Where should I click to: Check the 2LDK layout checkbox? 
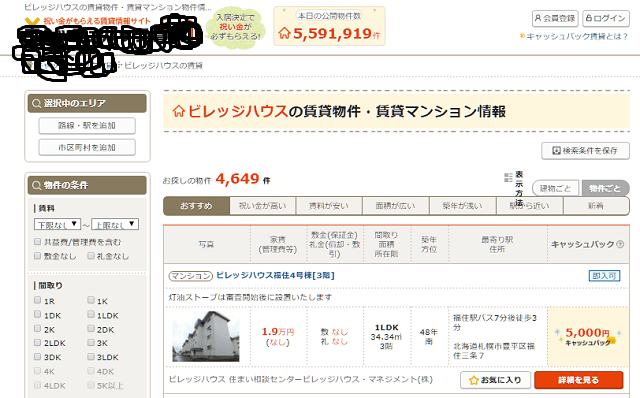[38, 342]
